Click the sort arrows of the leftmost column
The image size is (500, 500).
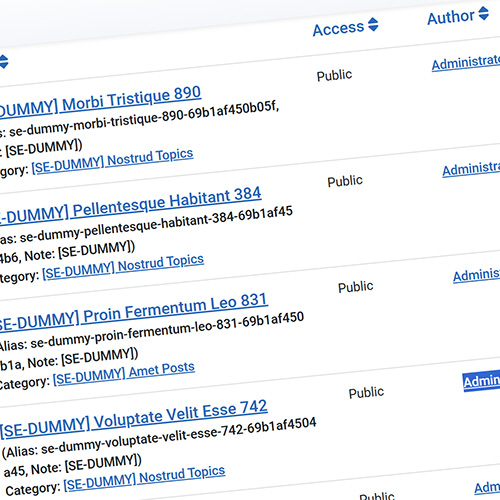[x=4, y=62]
